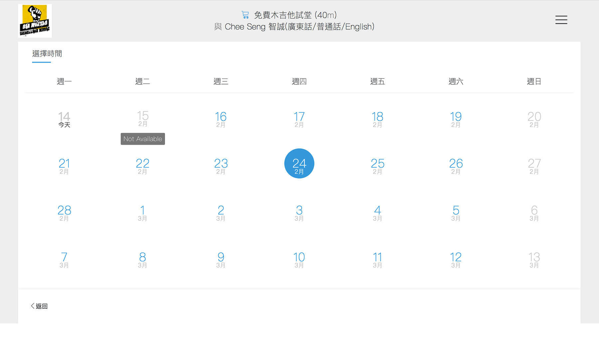Pick February 17 date

point(299,119)
